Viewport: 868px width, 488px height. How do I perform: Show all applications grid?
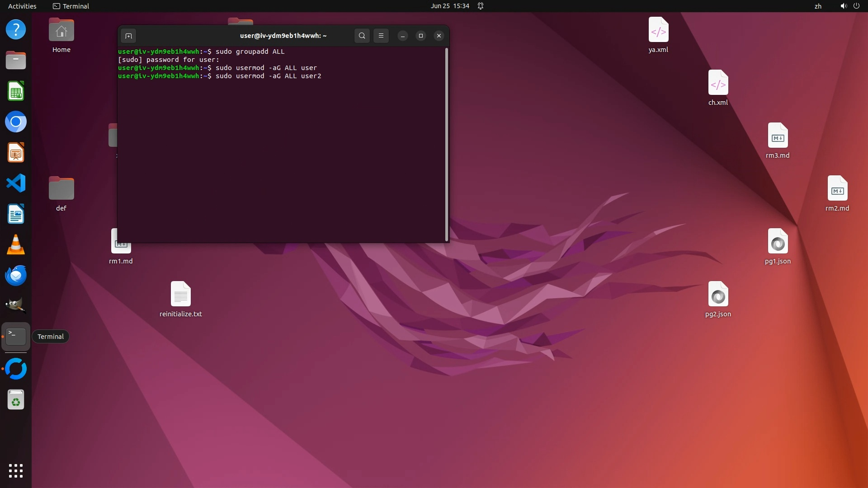click(16, 471)
